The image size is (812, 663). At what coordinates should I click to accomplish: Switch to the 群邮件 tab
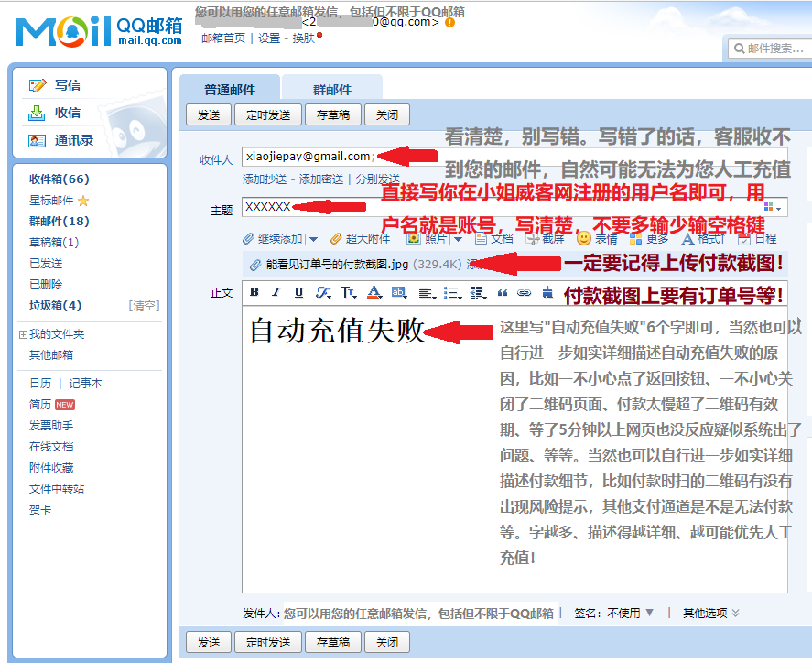click(331, 90)
